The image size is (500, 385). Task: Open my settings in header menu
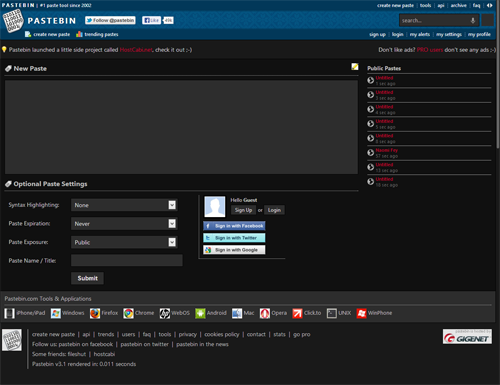[449, 34]
